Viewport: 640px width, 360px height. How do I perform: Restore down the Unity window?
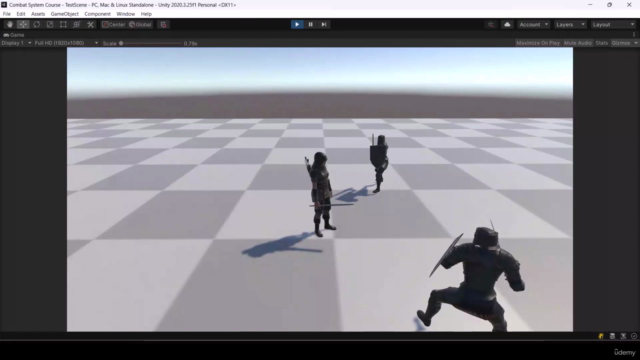609,5
